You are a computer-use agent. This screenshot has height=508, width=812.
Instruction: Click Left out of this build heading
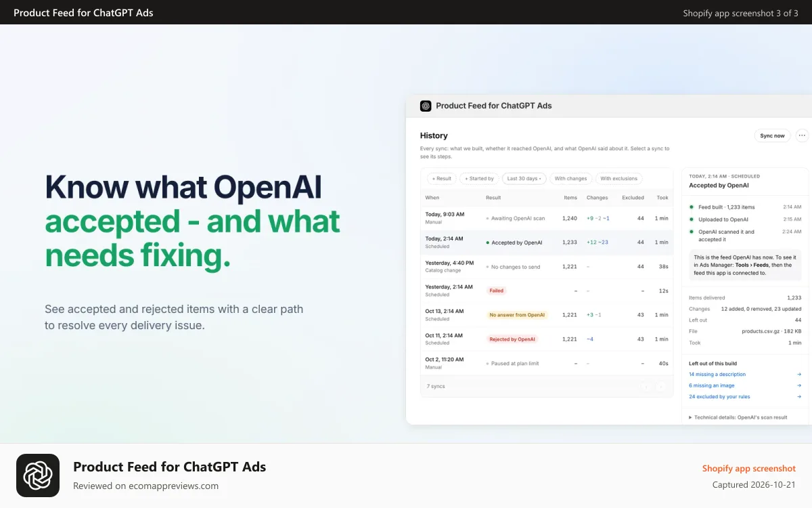(713, 364)
